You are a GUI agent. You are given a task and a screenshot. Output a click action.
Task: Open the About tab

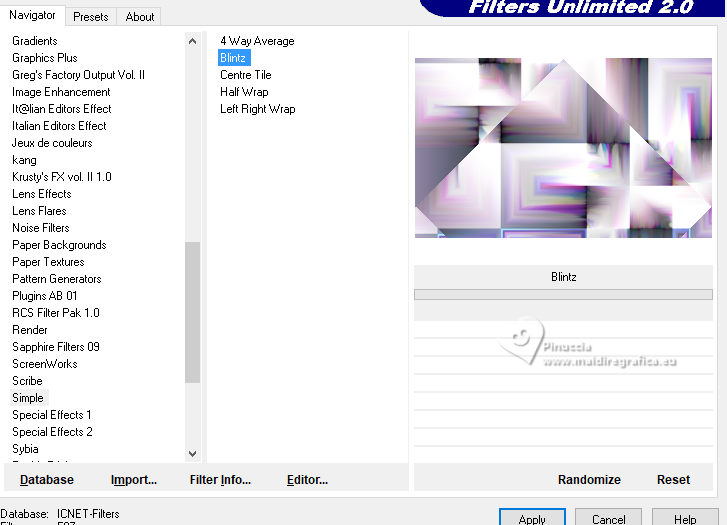coord(140,17)
